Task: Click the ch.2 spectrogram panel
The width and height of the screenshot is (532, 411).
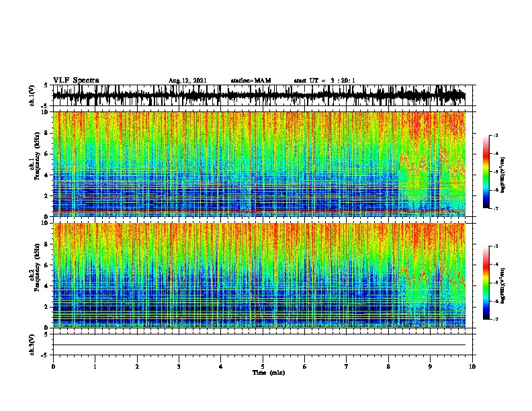Action: pyautogui.click(x=259, y=275)
